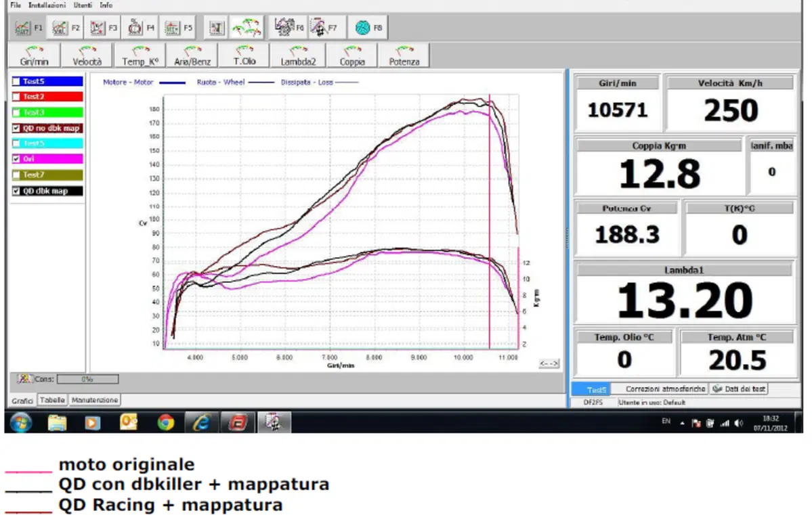Click the Dissipata - Loss legend entry
Image resolution: width=812 pixels, height=515 pixels.
(x=320, y=83)
